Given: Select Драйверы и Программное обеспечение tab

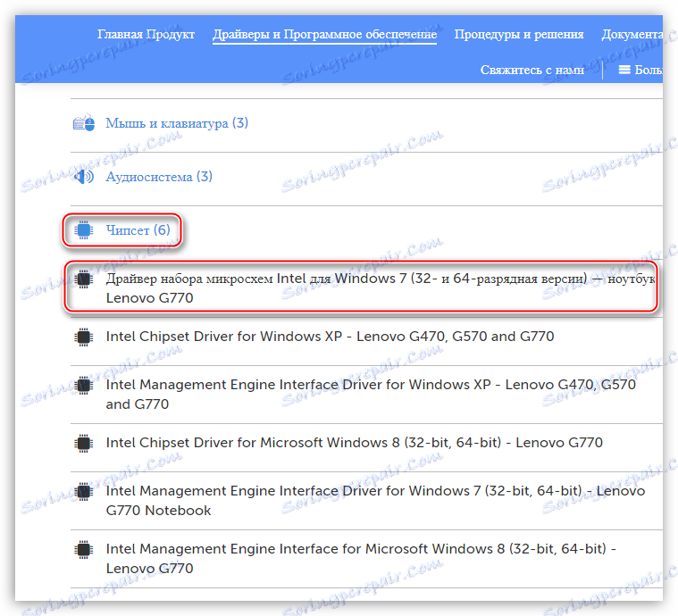Looking at the screenshot, I should 325,35.
